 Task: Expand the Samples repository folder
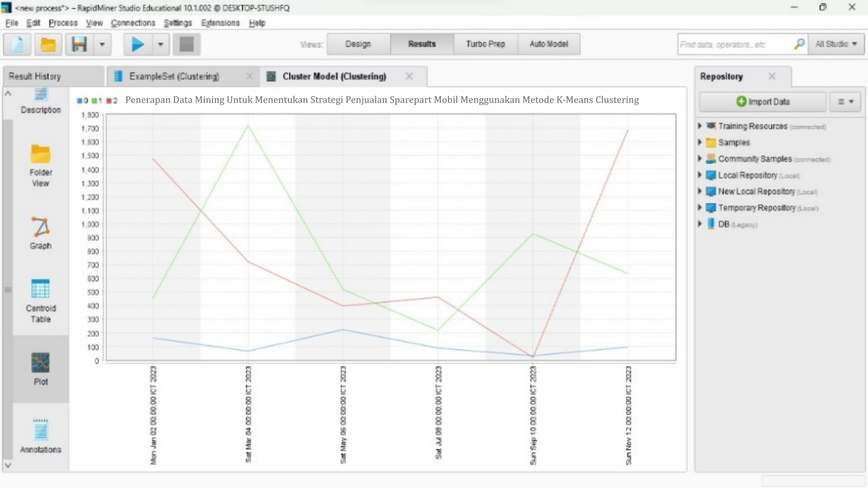[700, 142]
